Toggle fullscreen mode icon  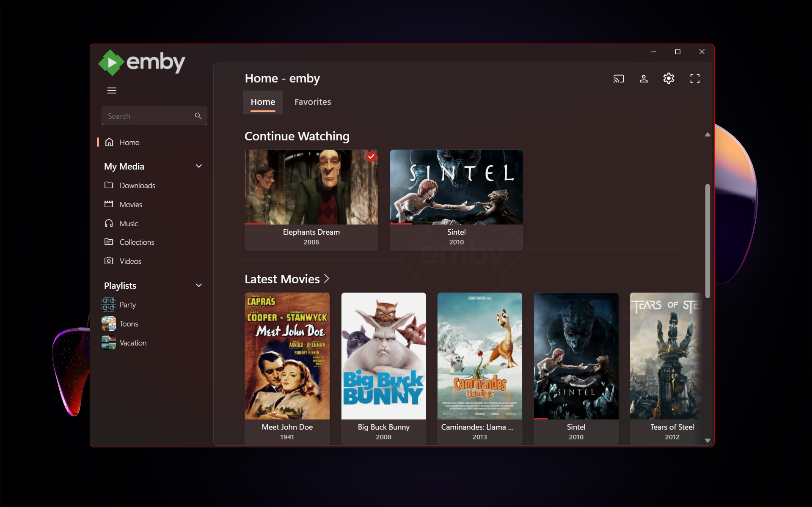click(695, 79)
